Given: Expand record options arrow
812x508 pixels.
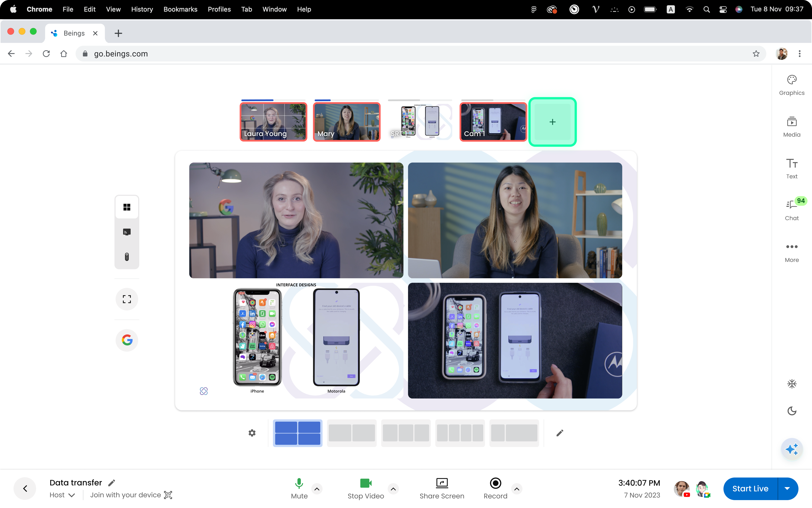Looking at the screenshot, I should coord(517,489).
